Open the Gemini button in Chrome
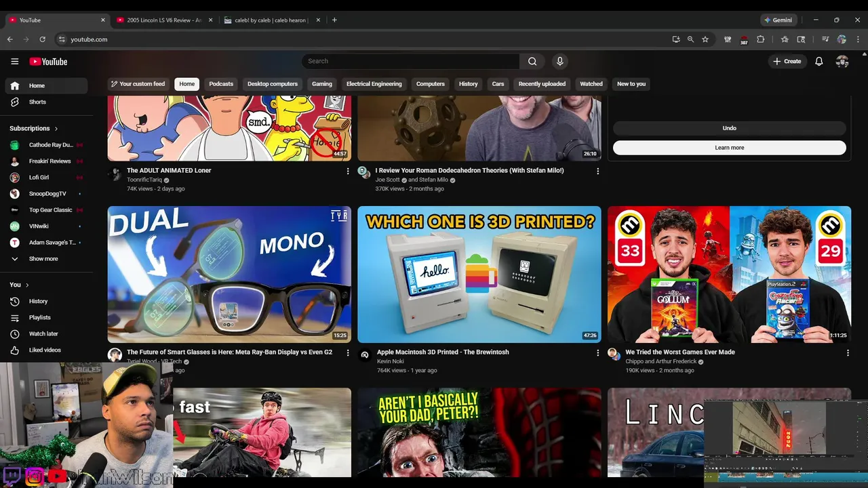The height and width of the screenshot is (488, 868). (778, 20)
